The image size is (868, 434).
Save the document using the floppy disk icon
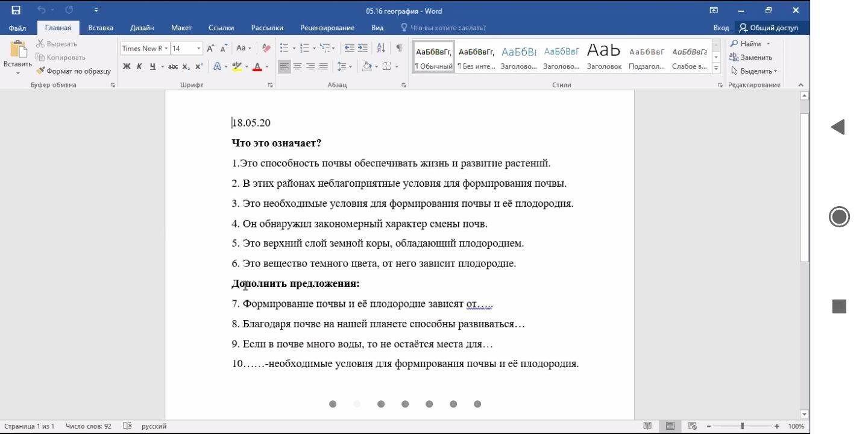[x=16, y=10]
